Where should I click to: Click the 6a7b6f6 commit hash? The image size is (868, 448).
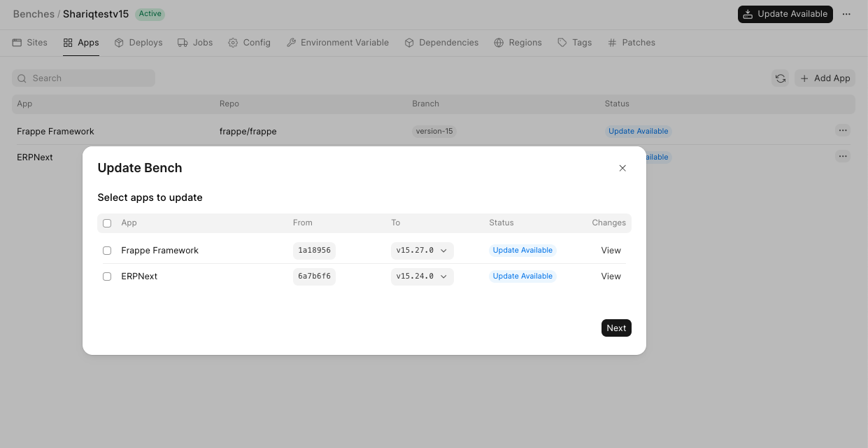(x=314, y=276)
